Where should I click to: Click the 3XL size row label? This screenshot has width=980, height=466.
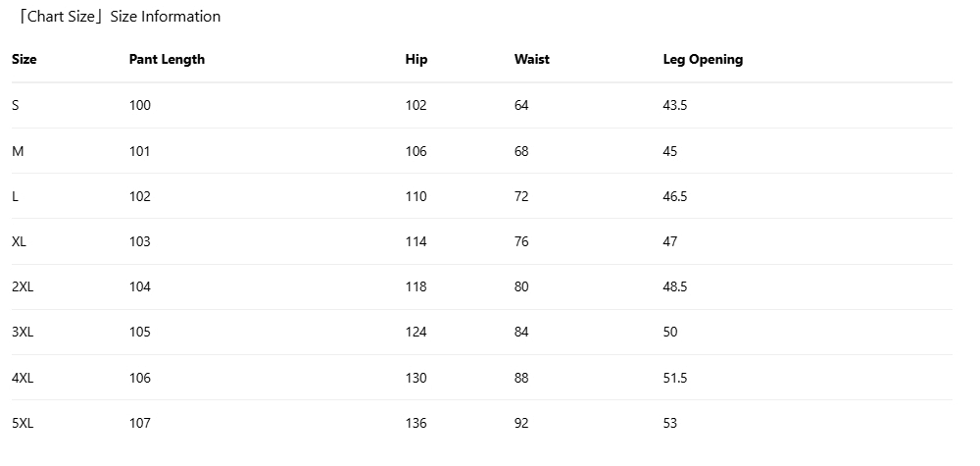pos(23,332)
